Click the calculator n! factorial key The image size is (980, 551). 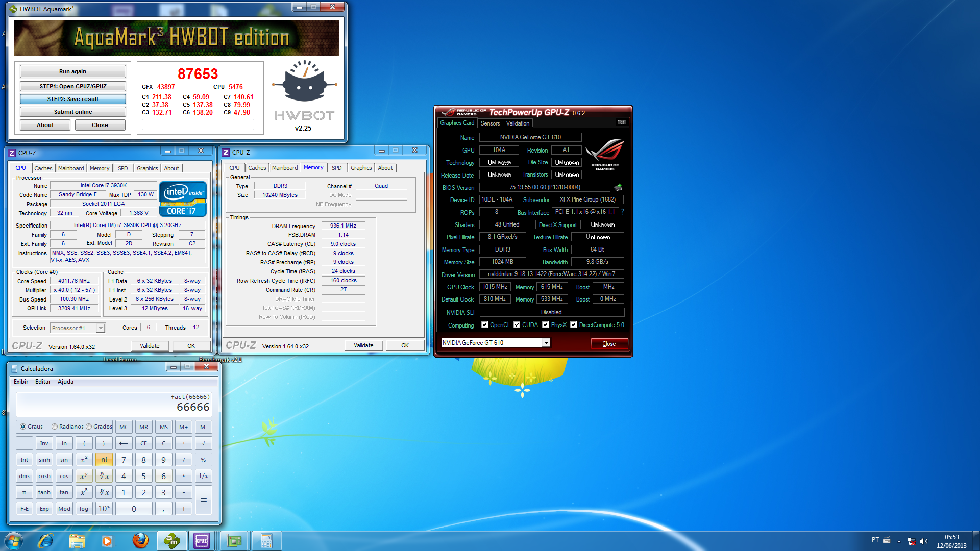(104, 460)
